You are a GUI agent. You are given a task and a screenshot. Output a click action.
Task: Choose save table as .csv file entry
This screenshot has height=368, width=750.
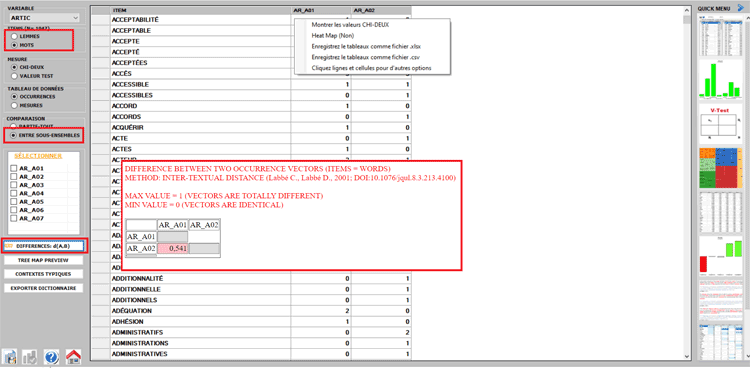365,57
